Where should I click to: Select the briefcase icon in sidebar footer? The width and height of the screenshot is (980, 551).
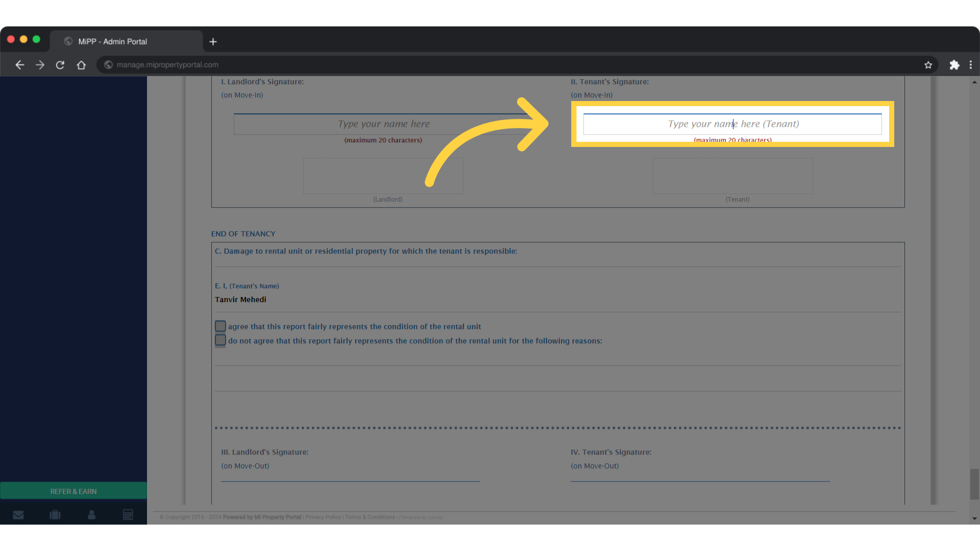tap(55, 514)
